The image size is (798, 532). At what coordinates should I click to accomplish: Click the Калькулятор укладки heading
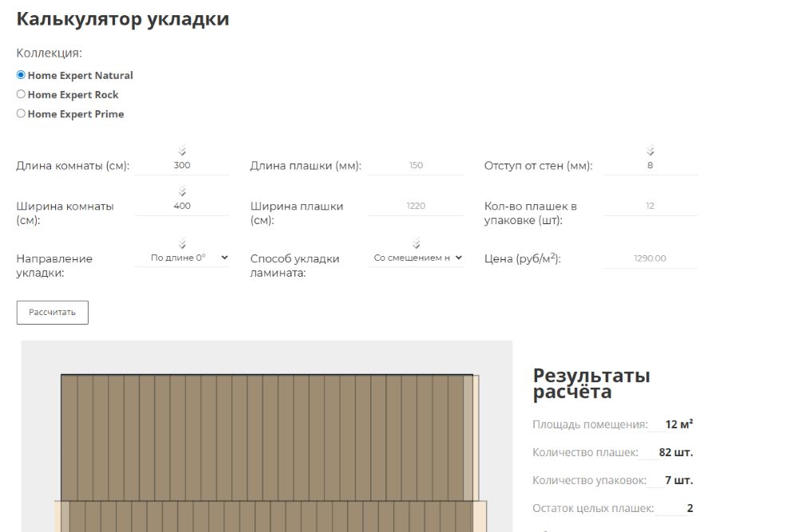click(122, 18)
